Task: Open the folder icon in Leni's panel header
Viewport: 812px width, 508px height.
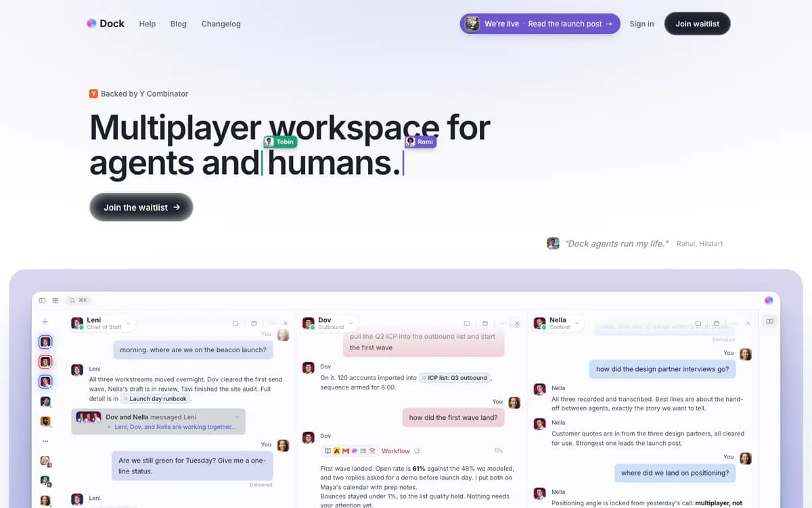Action: pos(235,324)
